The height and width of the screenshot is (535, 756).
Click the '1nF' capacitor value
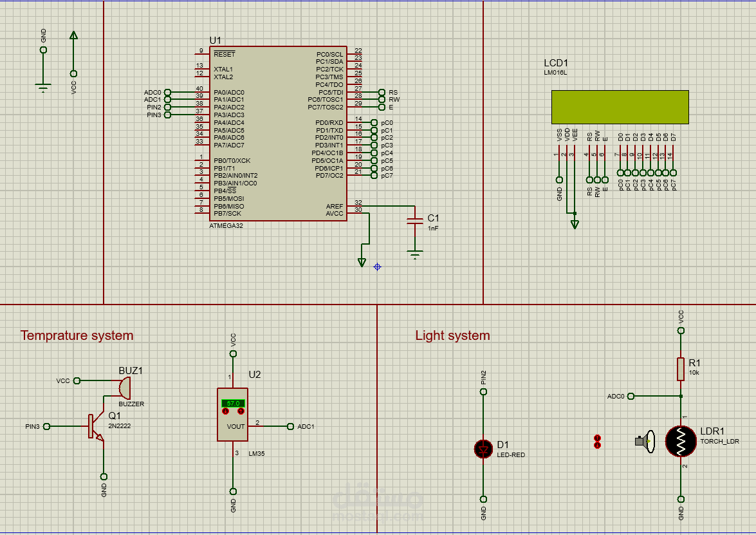433,228
